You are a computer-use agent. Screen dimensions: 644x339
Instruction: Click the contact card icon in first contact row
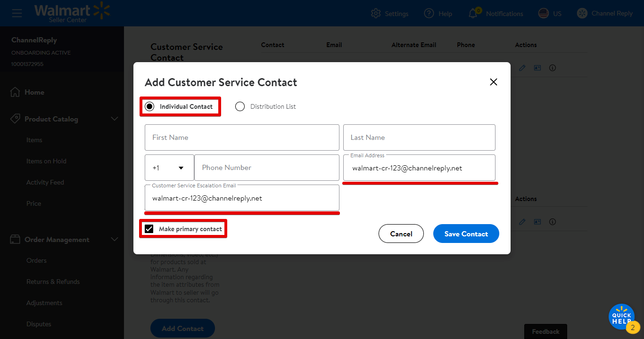pyautogui.click(x=537, y=68)
